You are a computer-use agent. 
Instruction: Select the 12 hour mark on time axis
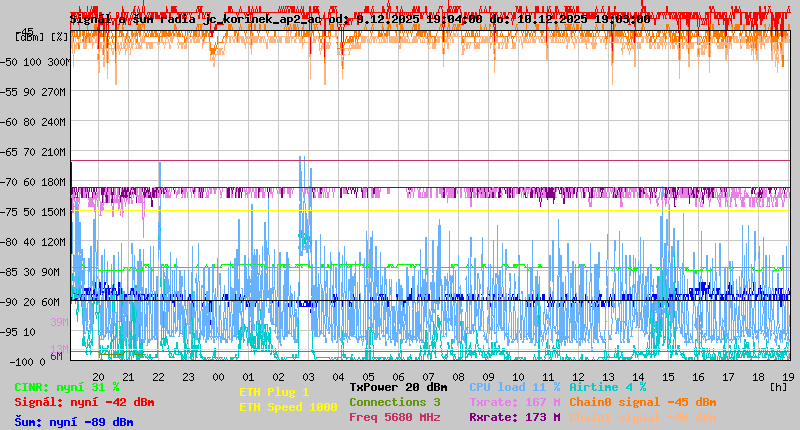point(578,376)
